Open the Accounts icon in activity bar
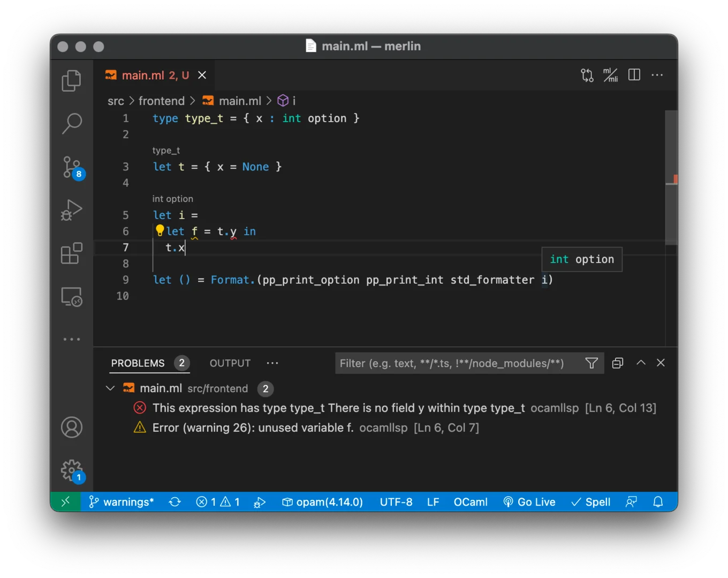Image resolution: width=728 pixels, height=578 pixels. pyautogui.click(x=72, y=427)
